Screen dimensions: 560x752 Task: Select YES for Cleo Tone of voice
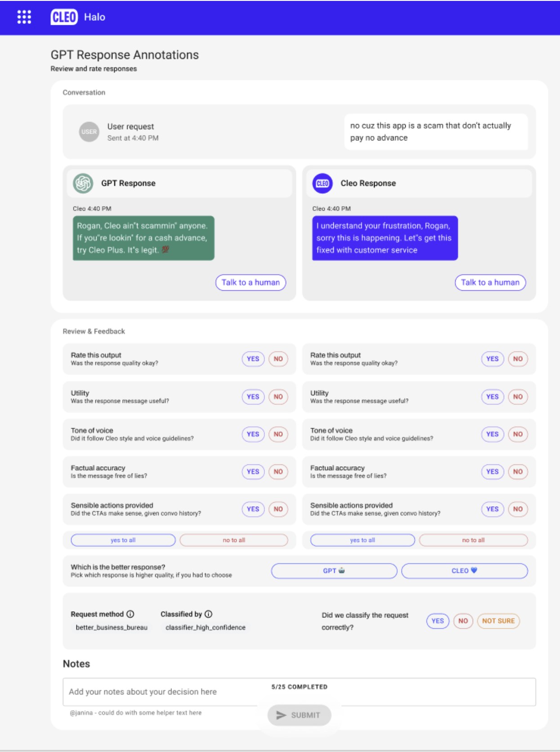click(x=492, y=434)
